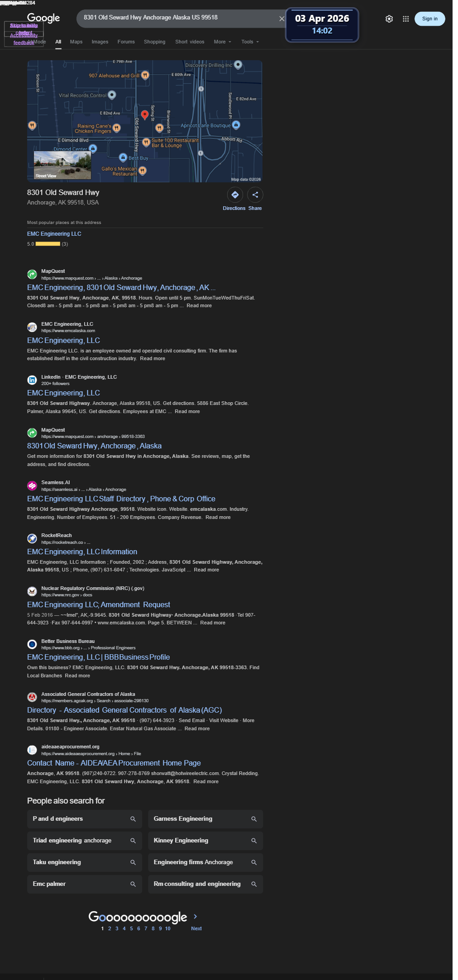Open the settings gear icon

point(389,19)
